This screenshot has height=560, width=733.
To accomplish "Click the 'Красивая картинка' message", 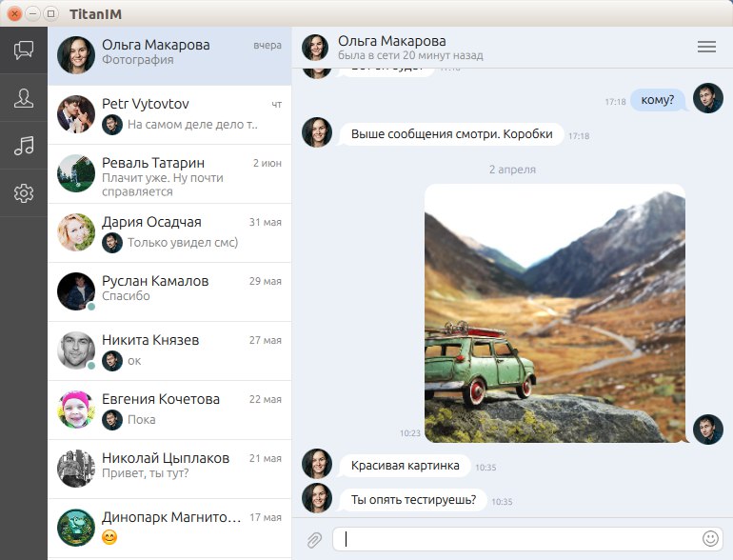I will (405, 466).
